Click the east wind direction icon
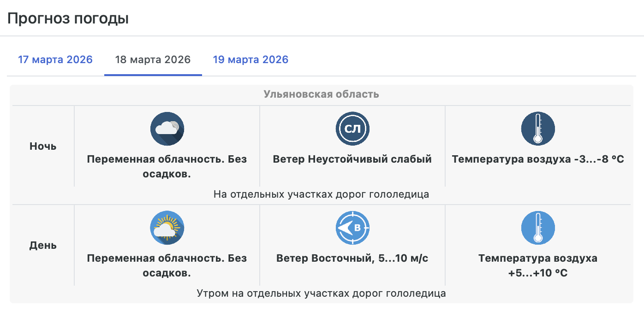The image size is (644, 317). 352,228
